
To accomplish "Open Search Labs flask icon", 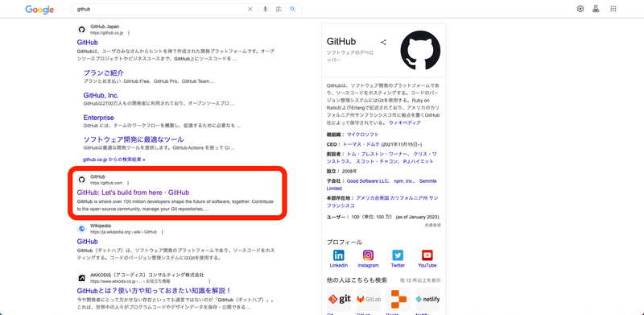I will [596, 9].
